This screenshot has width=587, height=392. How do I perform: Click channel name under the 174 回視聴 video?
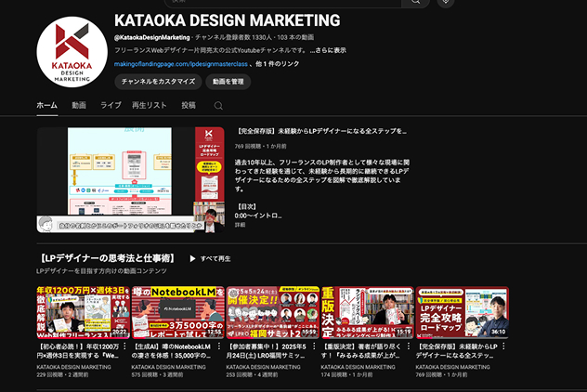tap(358, 367)
